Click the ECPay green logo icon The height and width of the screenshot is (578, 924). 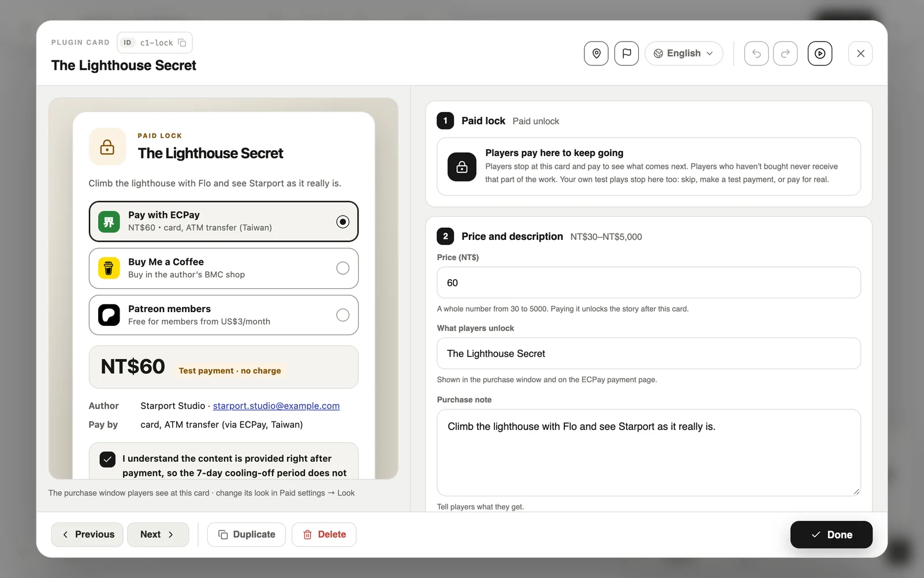coord(109,221)
